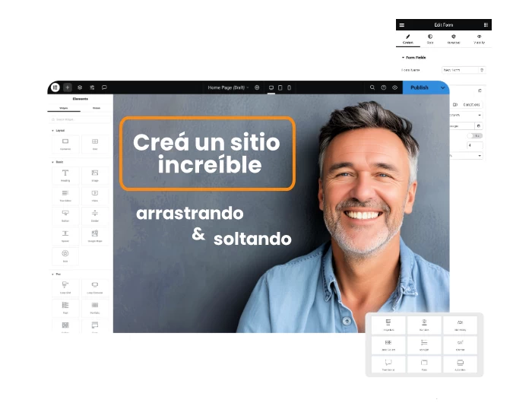Click the number field showing 4
This screenshot has height=403, width=532.
pos(475,145)
